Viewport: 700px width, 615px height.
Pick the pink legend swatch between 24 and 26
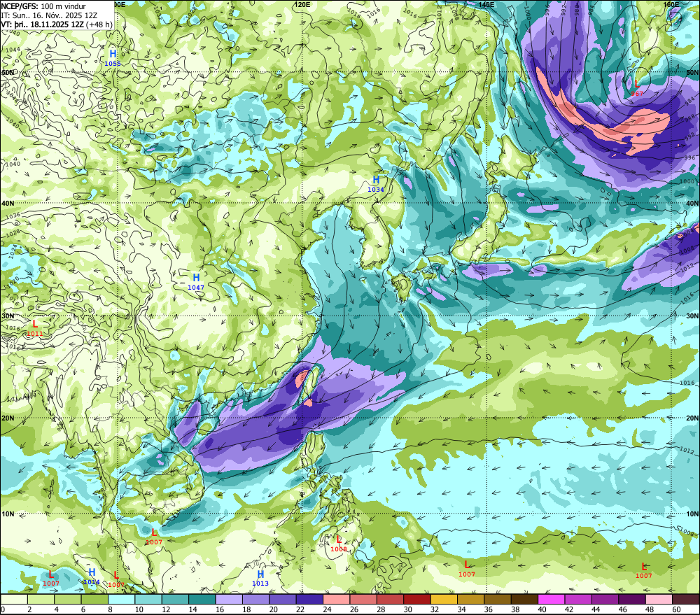(337, 599)
